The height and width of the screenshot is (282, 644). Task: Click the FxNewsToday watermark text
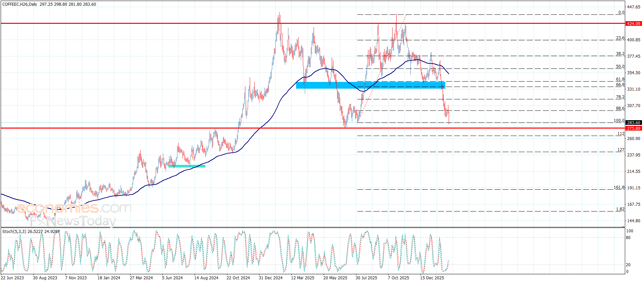(x=73, y=221)
